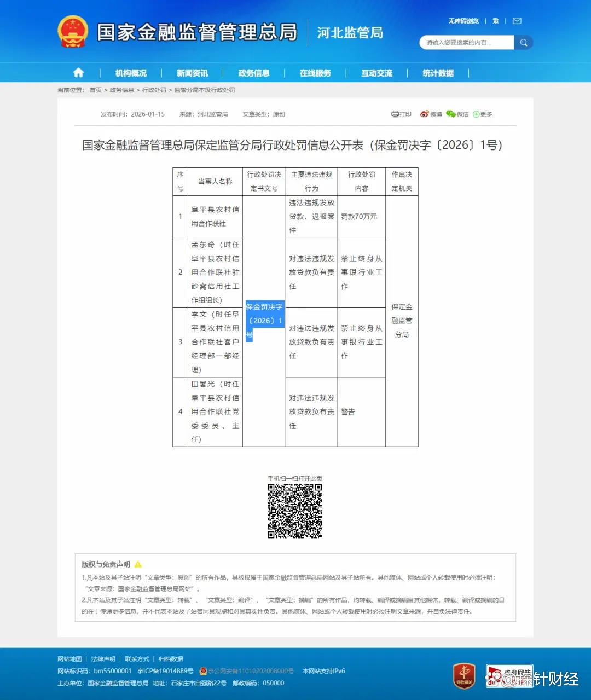Viewport: 591px width, 700px height.
Task: Click the print icon
Action: click(395, 114)
